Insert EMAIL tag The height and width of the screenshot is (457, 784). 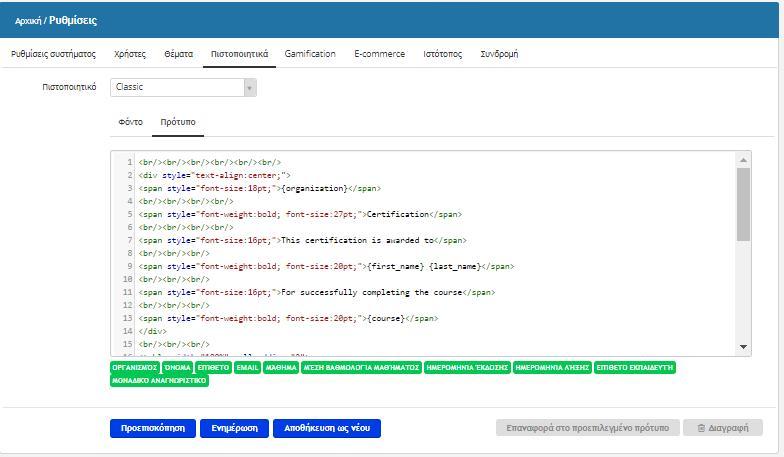(248, 368)
